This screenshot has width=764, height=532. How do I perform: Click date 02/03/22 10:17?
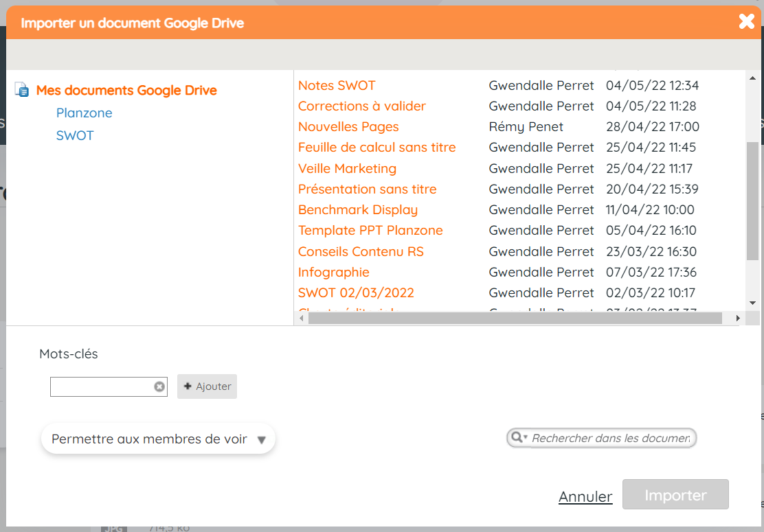tap(651, 293)
